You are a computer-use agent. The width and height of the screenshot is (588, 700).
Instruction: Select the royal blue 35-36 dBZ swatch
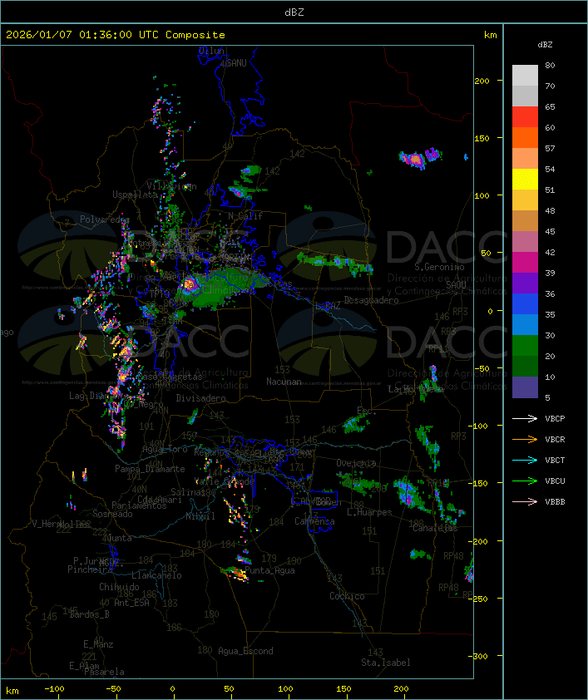525,303
